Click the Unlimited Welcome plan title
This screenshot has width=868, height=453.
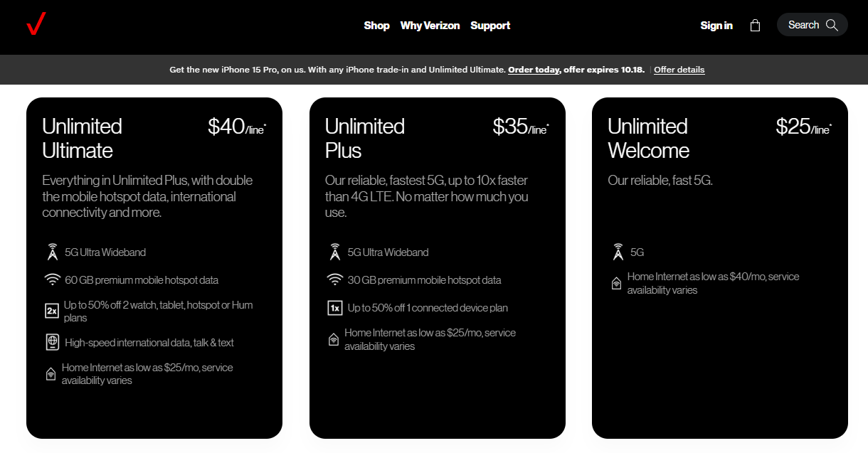649,139
